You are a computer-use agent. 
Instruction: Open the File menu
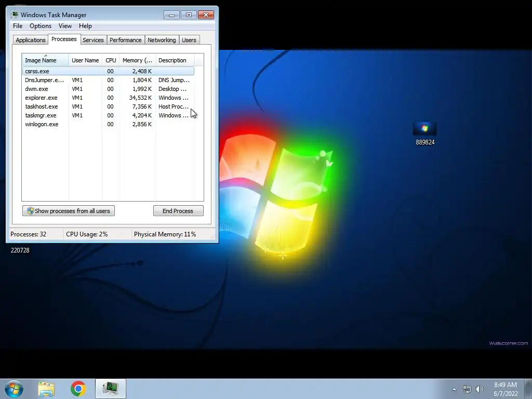coord(18,26)
